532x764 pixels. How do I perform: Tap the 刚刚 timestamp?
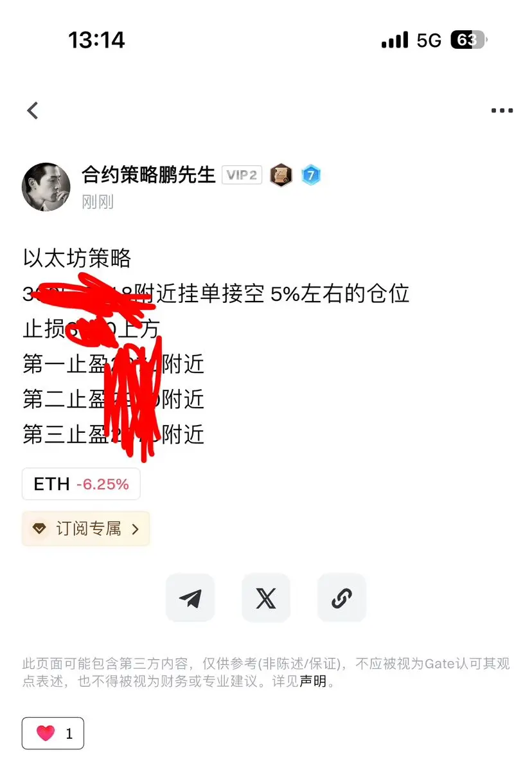[x=98, y=201]
